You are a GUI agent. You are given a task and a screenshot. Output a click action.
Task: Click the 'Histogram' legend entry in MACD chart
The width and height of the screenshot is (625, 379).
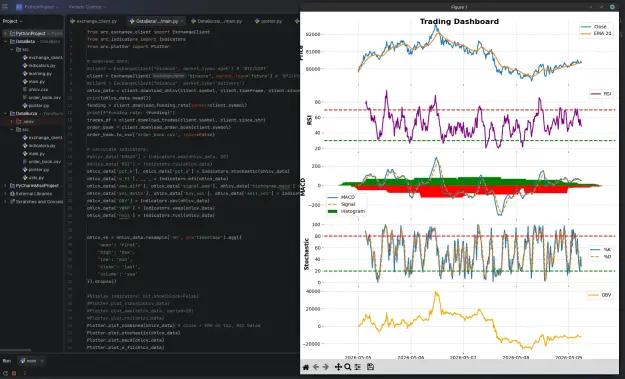[x=346, y=211]
